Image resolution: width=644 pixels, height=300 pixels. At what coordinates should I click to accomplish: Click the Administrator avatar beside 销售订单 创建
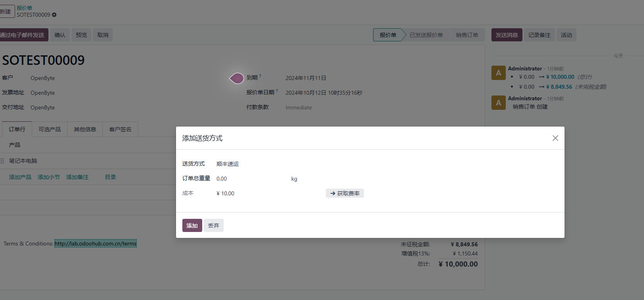tap(498, 103)
